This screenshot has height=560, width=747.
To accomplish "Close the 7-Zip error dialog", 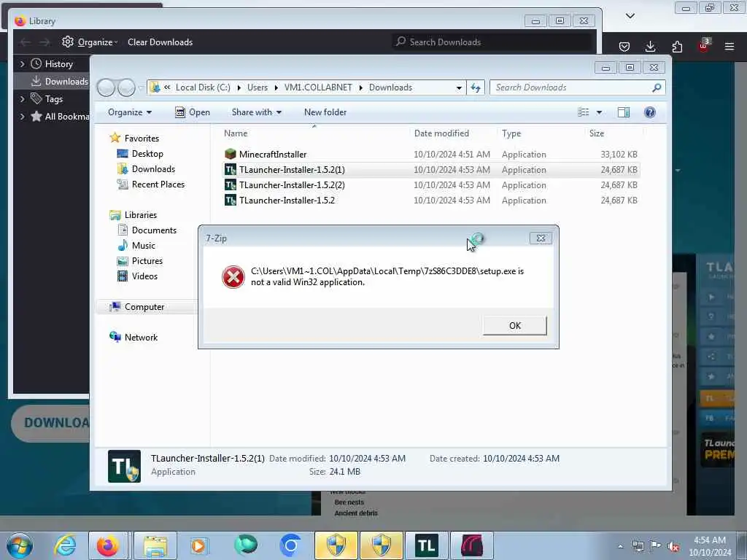I will pos(541,238).
